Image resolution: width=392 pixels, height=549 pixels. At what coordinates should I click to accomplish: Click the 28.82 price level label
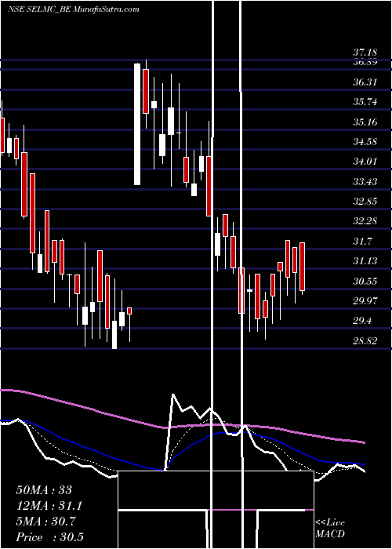pos(365,340)
